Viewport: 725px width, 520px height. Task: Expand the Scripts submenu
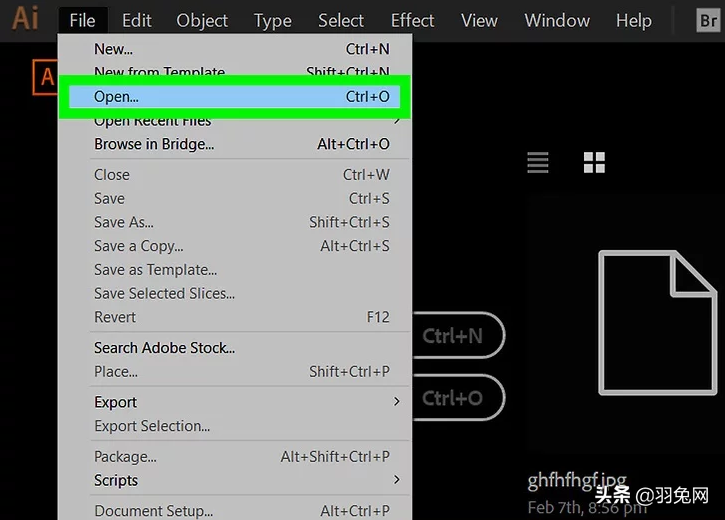click(235, 480)
